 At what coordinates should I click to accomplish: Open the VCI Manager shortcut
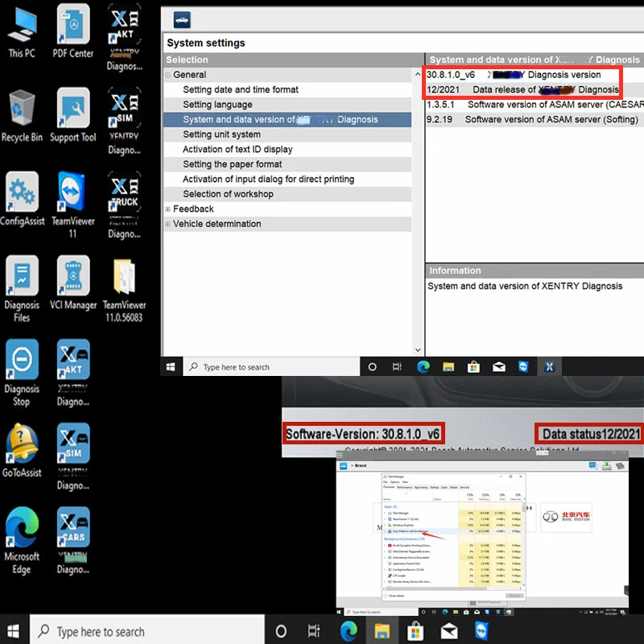[73, 283]
